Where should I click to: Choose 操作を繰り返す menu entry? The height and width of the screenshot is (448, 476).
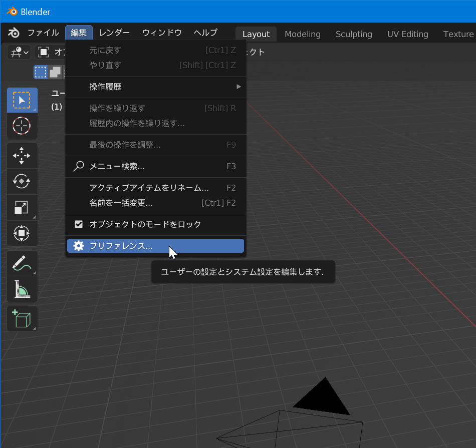pyautogui.click(x=155, y=108)
